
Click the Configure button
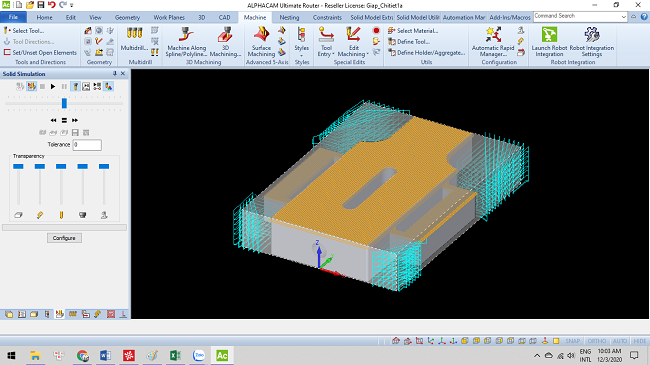point(64,238)
